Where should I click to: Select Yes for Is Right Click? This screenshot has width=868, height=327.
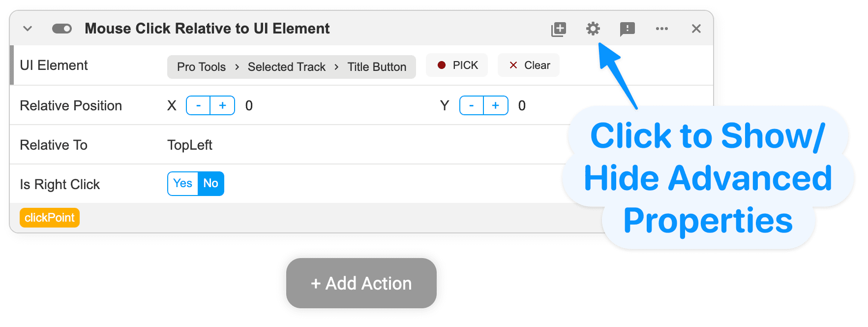(183, 183)
